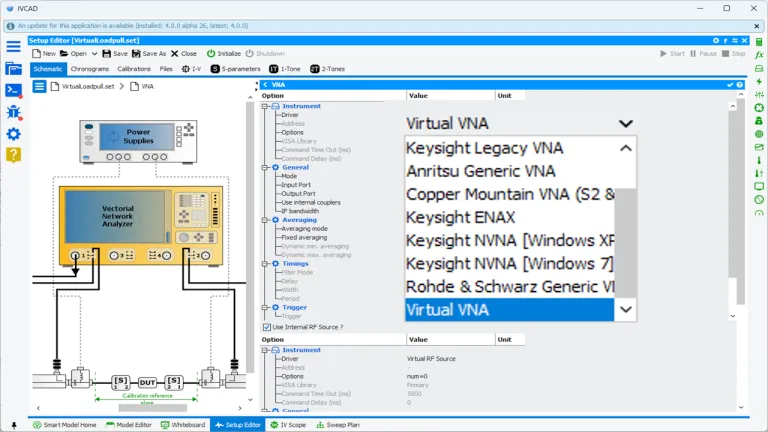
Task: Collapse the Trigger tree group
Action: point(265,308)
